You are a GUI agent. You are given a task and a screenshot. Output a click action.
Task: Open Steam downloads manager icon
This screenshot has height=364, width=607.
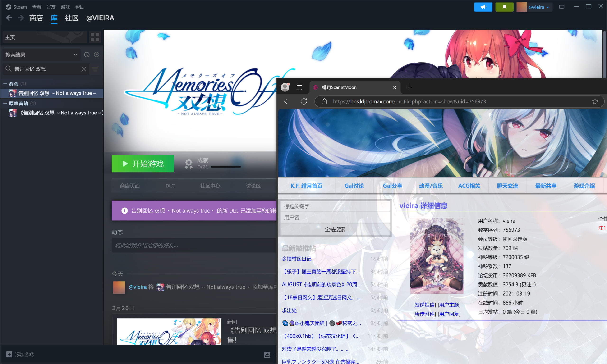(x=267, y=355)
